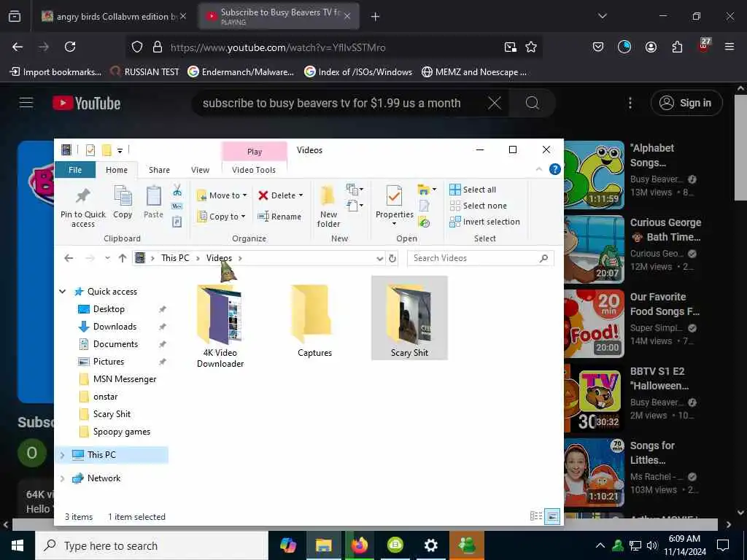This screenshot has height=560, width=747.
Task: Click the YouTube search magnifier button
Action: click(532, 103)
